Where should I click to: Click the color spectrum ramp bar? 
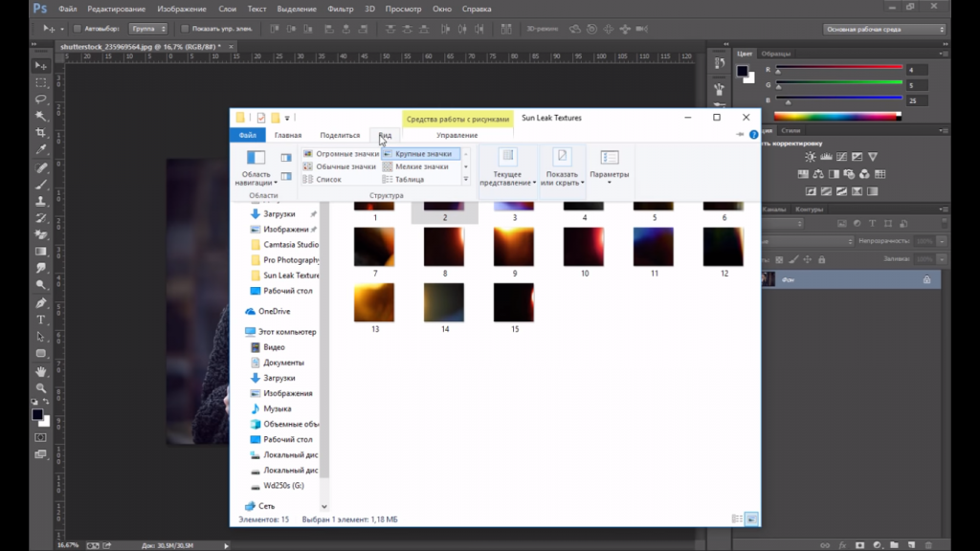tap(837, 116)
